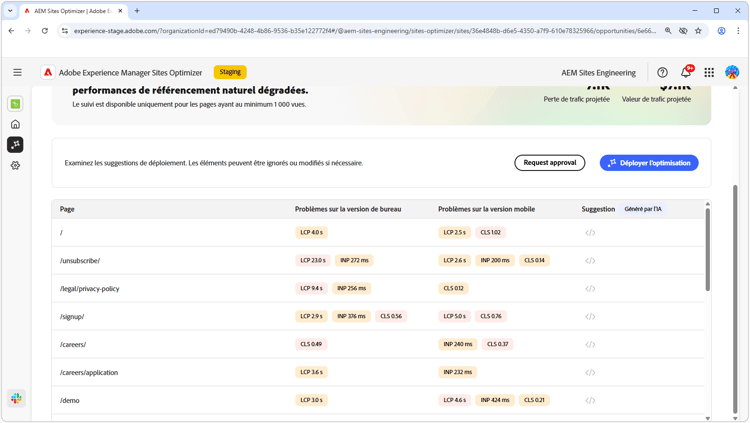The image size is (750, 423).
Task: Select the AEM Sites Optimizer tab
Action: [73, 11]
